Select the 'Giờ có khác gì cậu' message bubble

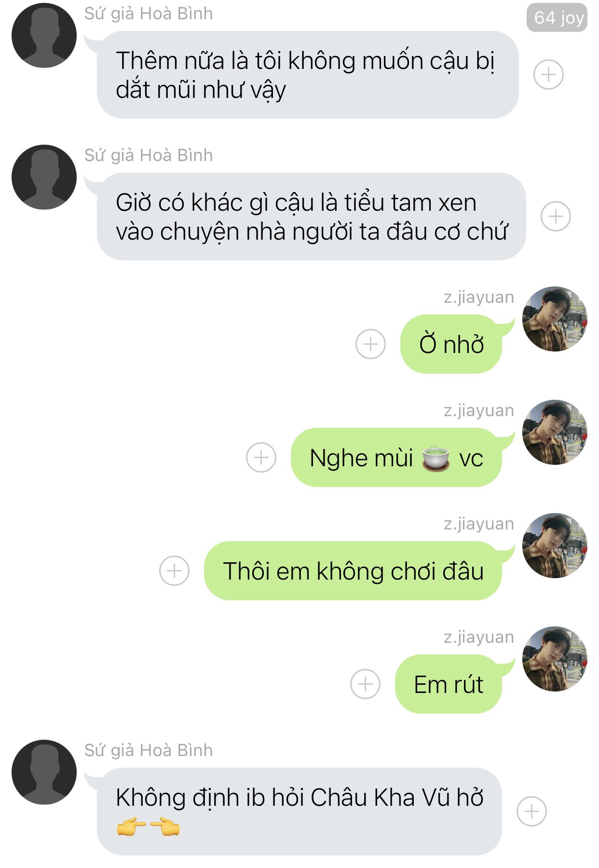[311, 217]
